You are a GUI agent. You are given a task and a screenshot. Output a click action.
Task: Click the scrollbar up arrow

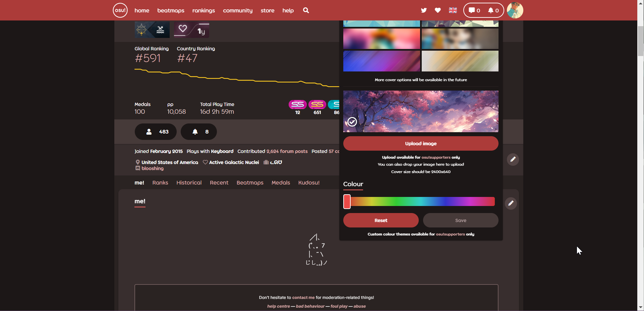click(x=641, y=3)
